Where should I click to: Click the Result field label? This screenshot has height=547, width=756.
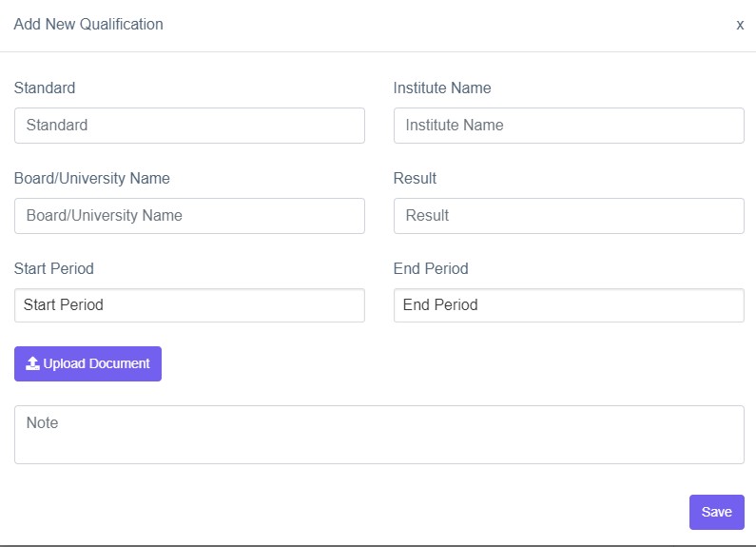[x=415, y=178]
